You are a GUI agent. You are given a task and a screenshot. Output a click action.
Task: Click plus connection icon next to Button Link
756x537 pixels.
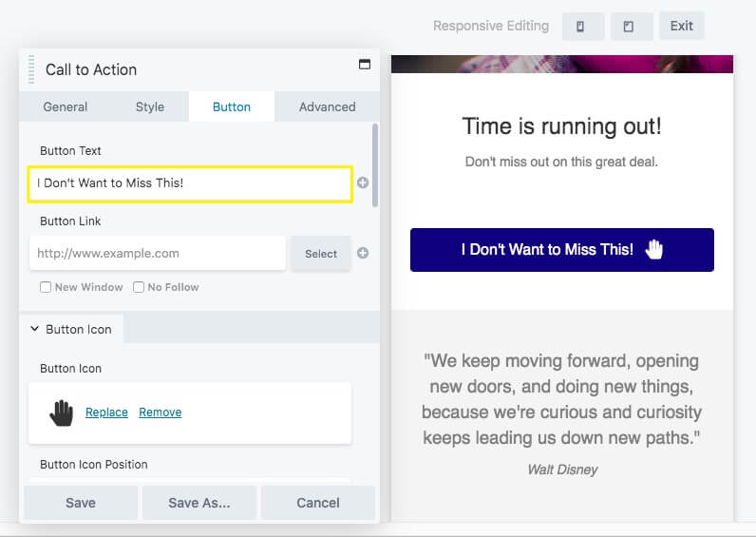(x=363, y=254)
